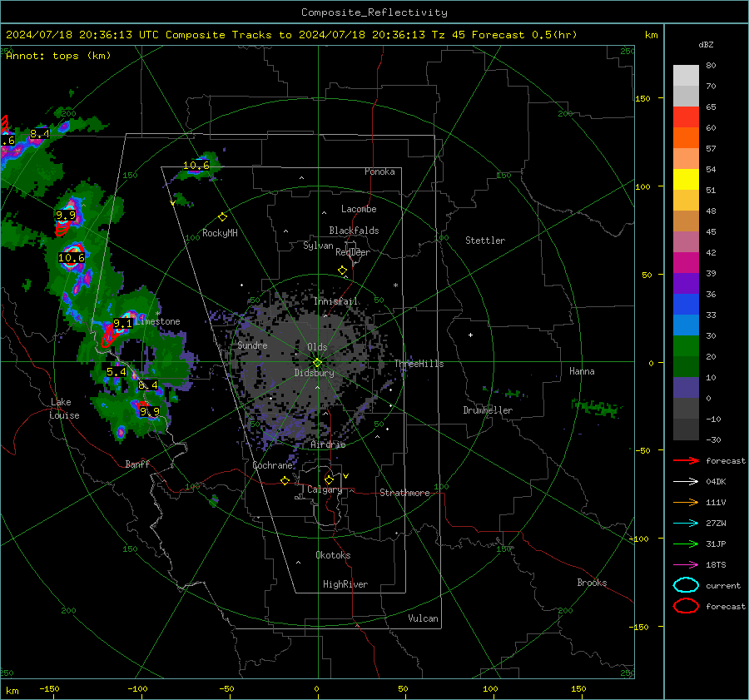The image size is (749, 700).
Task: Click the 'HighRiver' city label
Action: pos(345,584)
